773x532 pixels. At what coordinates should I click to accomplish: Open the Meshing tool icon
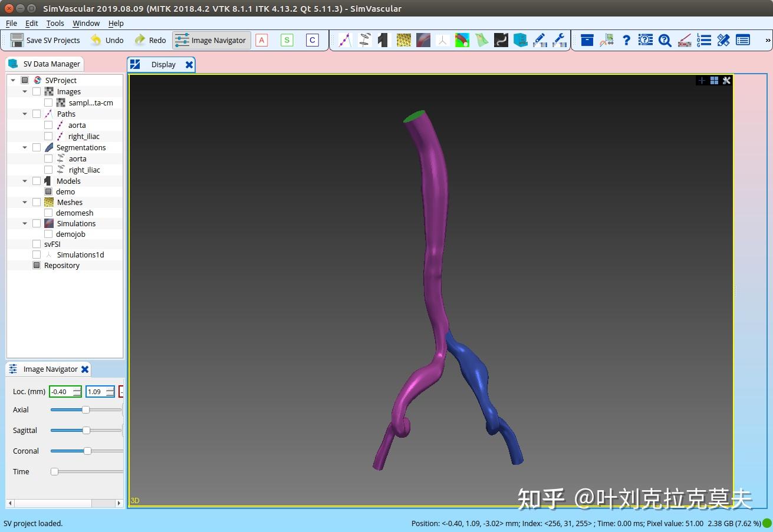pyautogui.click(x=403, y=40)
